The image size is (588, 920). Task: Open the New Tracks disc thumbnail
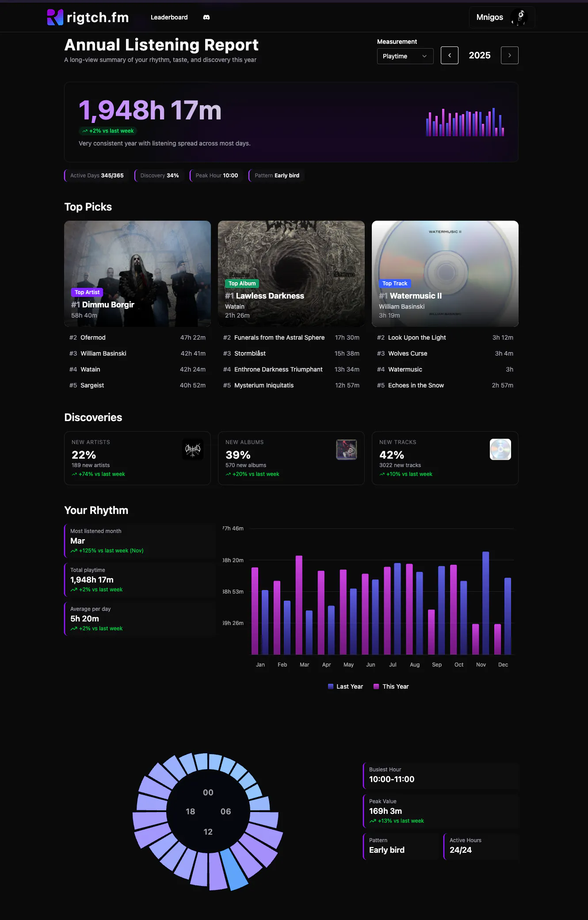point(500,449)
